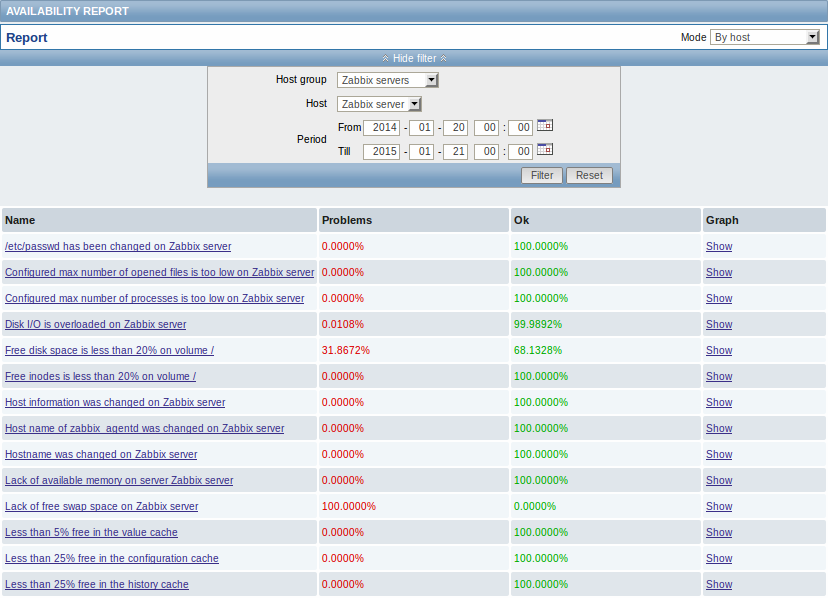Open the From date calendar picker icon
The image size is (828, 598).
(544, 126)
